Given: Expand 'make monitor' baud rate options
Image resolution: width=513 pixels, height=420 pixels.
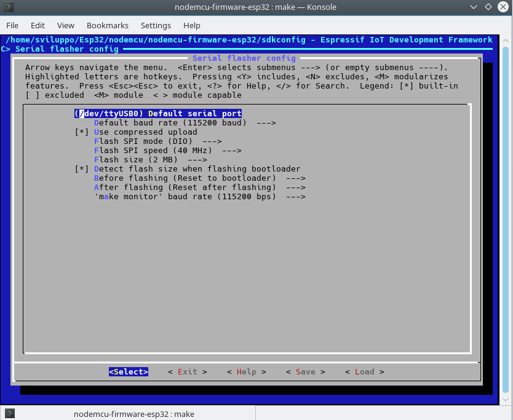Looking at the screenshot, I should (x=199, y=197).
